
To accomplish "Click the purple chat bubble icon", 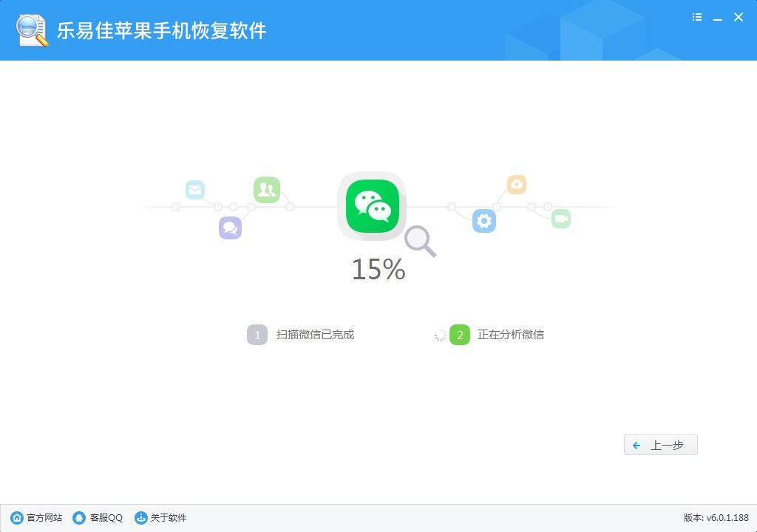I will point(231,228).
